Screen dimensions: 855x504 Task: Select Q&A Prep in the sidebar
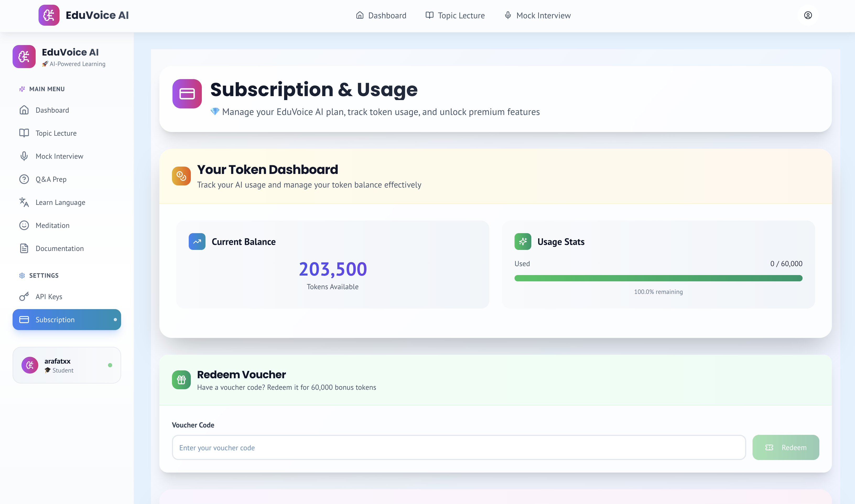pos(51,179)
